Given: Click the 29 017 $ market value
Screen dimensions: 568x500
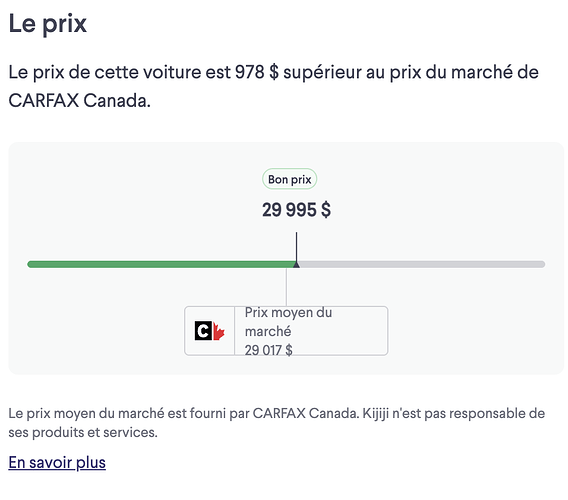Looking at the screenshot, I should pos(268,350).
